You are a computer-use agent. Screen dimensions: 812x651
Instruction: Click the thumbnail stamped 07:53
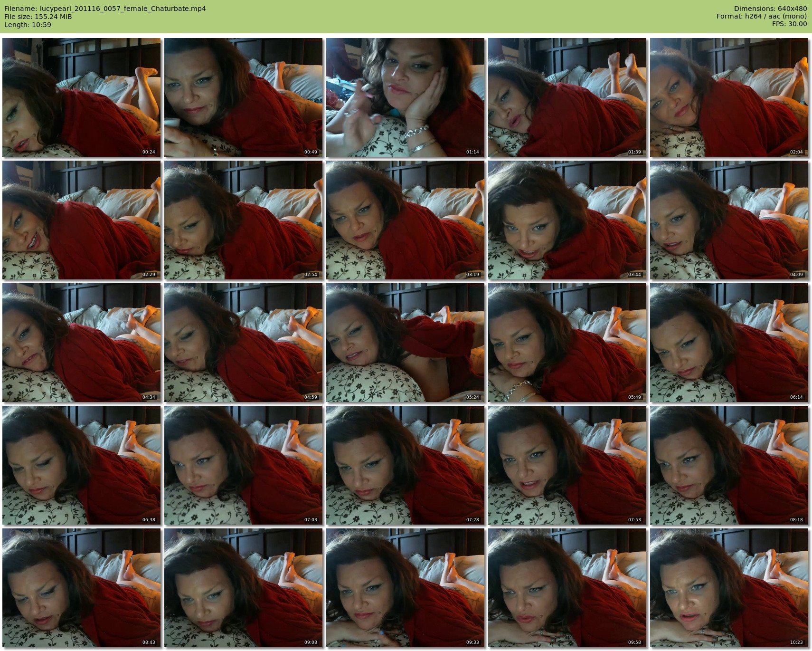pyautogui.click(x=567, y=465)
